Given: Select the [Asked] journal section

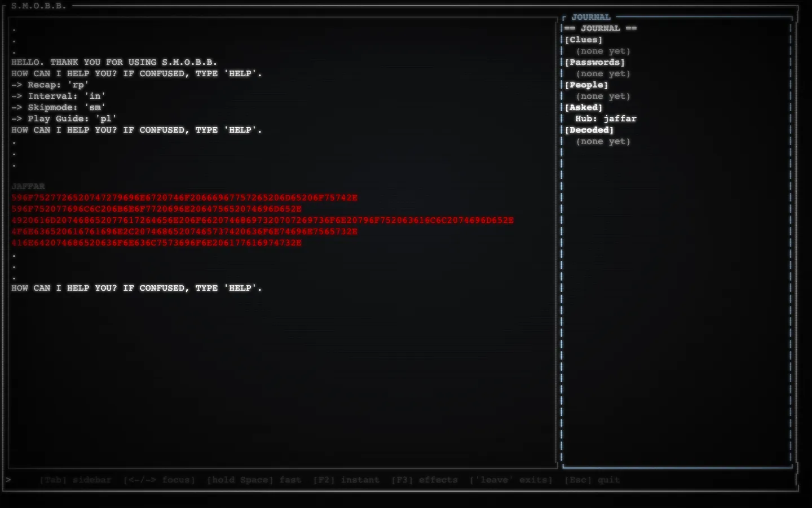Looking at the screenshot, I should 584,107.
